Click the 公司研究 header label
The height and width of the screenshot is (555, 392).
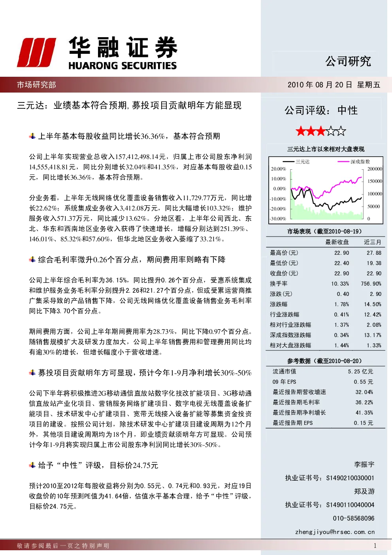coord(348,61)
